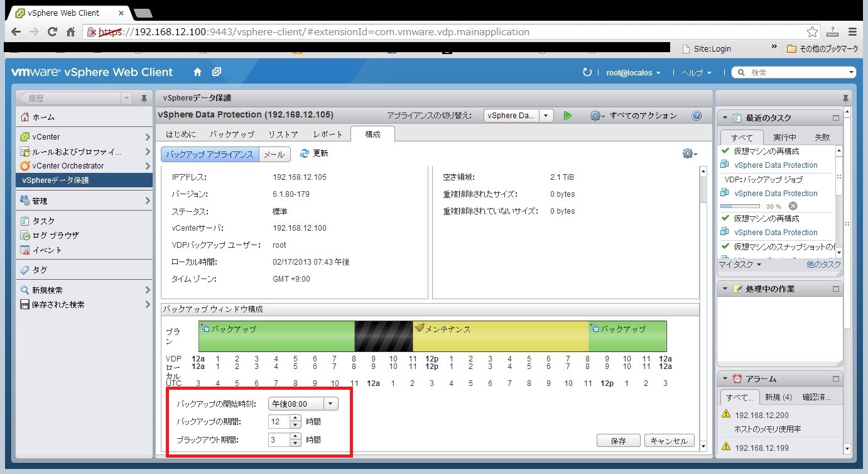
Task: Show 新規 (4) alarms tab
Action: click(x=778, y=397)
